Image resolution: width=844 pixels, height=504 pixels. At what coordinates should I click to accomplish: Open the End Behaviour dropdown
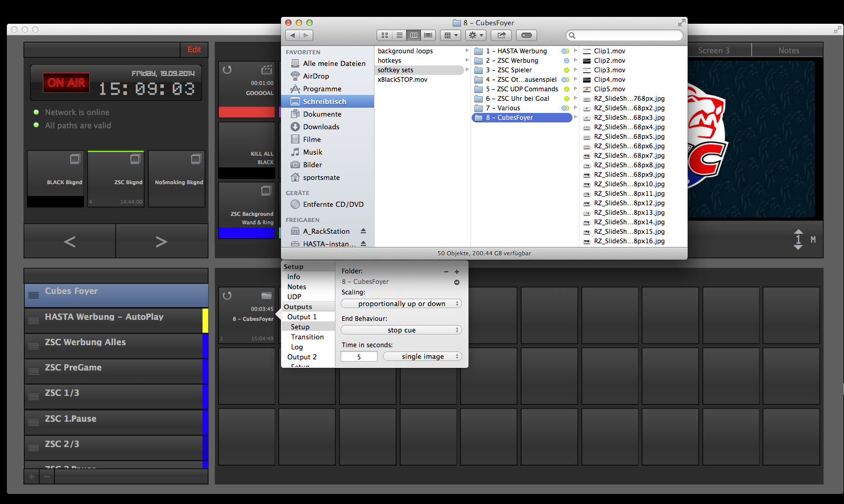tap(401, 330)
